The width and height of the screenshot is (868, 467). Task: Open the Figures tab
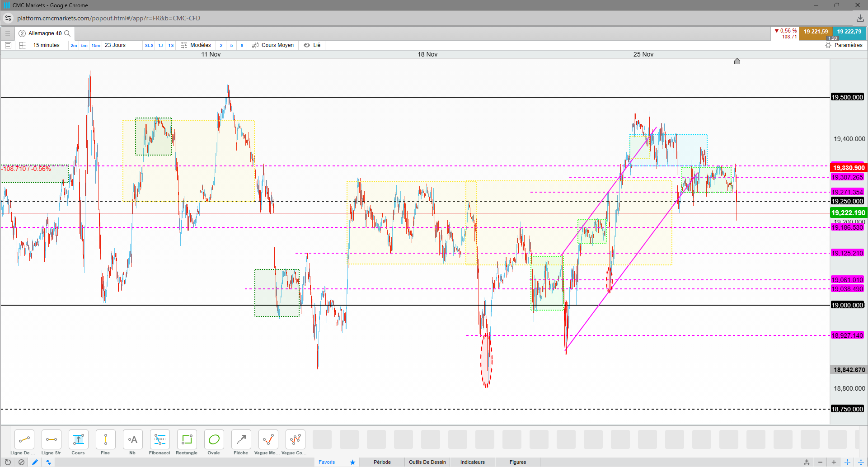pyautogui.click(x=518, y=462)
